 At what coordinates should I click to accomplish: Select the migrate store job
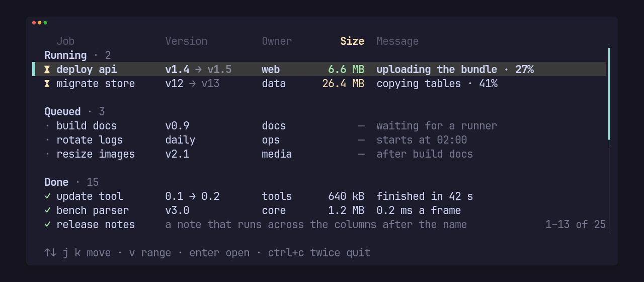pyautogui.click(x=320, y=84)
